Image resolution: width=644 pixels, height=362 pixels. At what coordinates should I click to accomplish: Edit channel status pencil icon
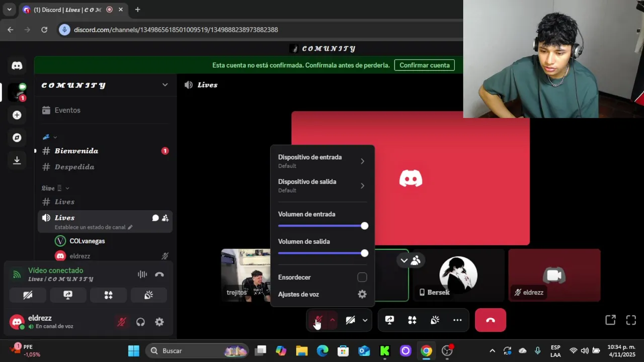click(130, 227)
